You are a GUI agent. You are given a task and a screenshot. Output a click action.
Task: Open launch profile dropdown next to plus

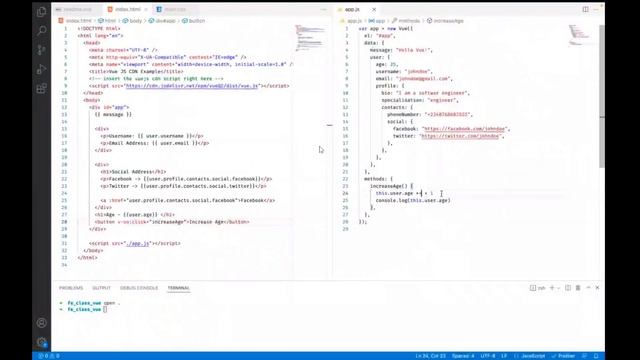coord(558,288)
